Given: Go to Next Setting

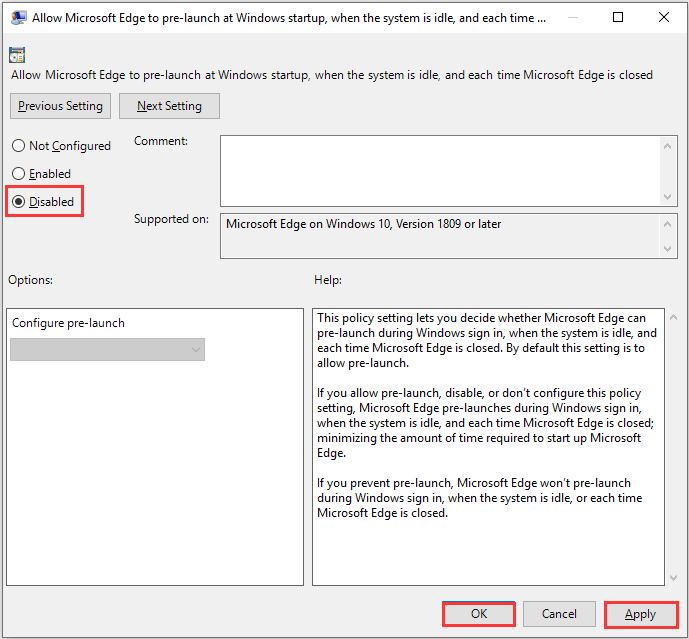Looking at the screenshot, I should click(x=169, y=106).
